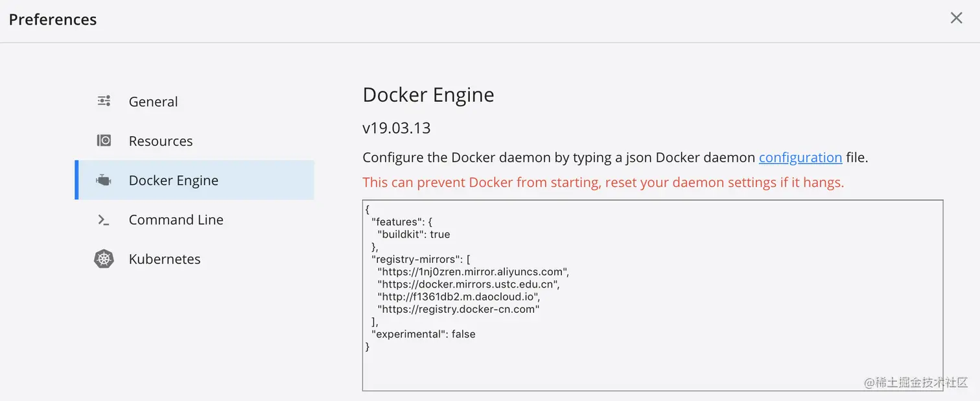
Task: Show the Kubernetes settings tab
Action: point(165,259)
